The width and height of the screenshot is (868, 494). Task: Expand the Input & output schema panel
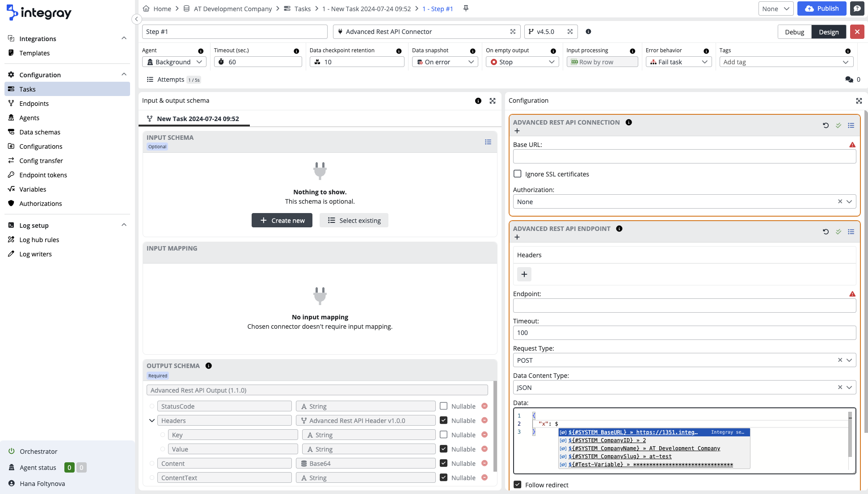[493, 101]
